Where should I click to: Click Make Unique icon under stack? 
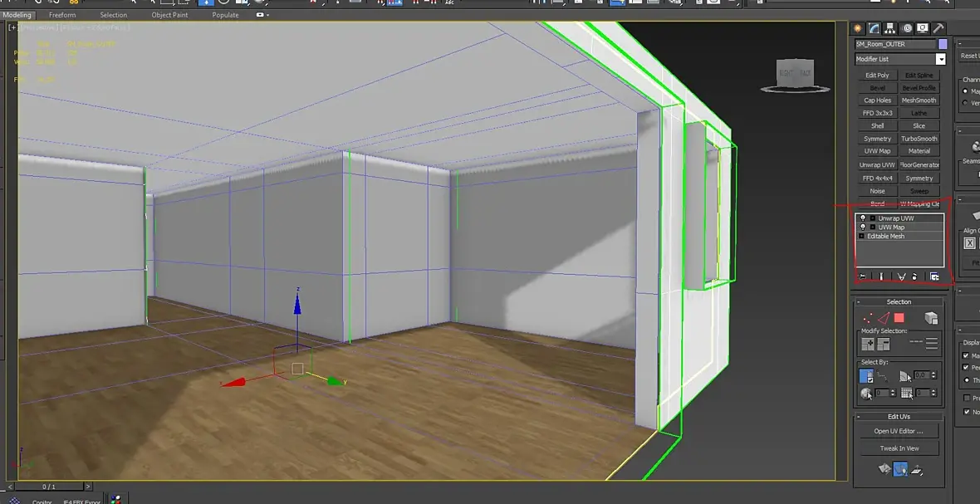click(x=901, y=276)
